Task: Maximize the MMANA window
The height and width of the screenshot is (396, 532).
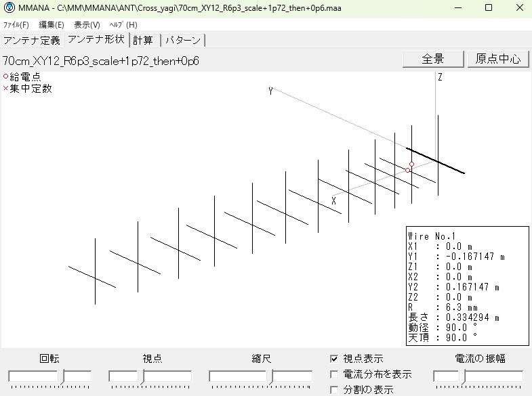Action: 489,7
